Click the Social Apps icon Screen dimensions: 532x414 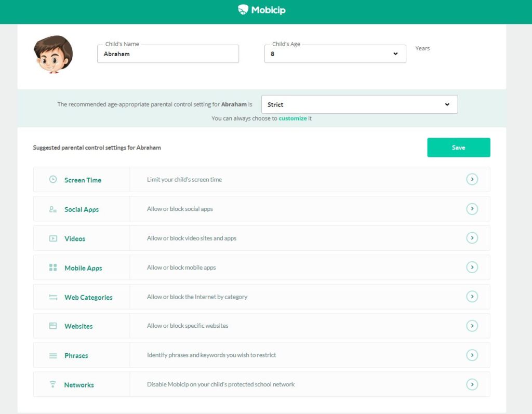(x=52, y=209)
